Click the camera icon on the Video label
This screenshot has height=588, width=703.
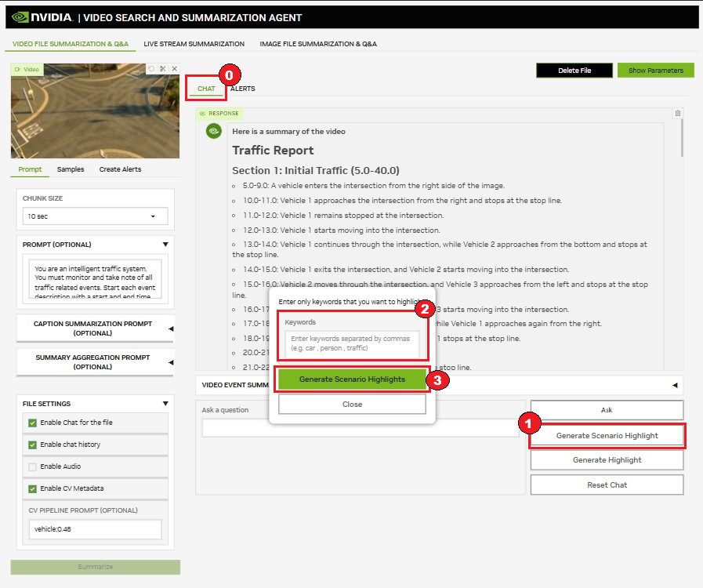tap(17, 69)
